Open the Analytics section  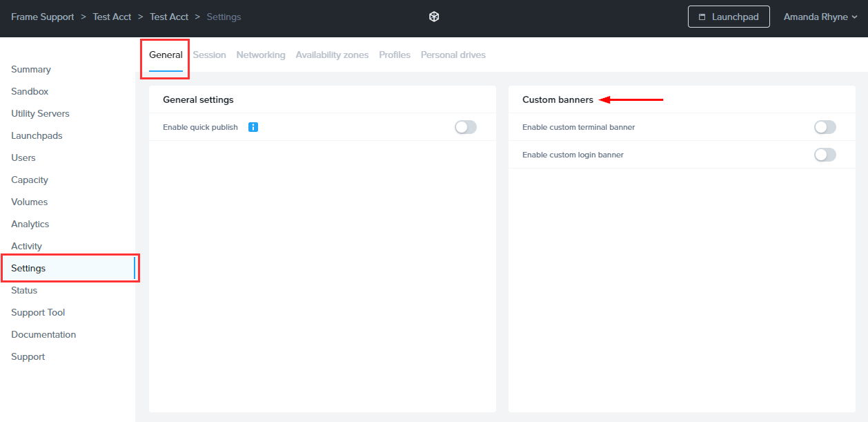tap(30, 224)
